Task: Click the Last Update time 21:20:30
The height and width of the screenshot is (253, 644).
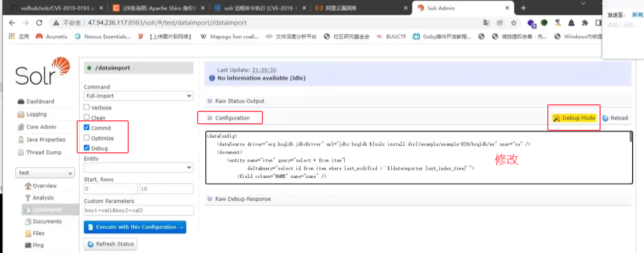Action: (x=265, y=70)
